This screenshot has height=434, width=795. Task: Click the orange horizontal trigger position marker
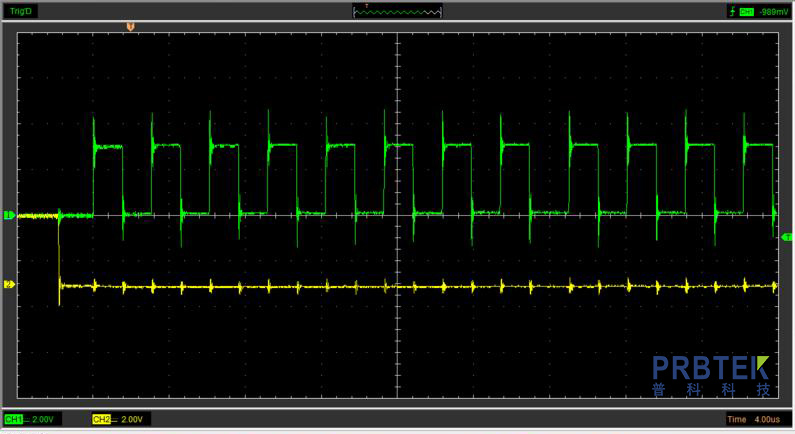coord(129,27)
